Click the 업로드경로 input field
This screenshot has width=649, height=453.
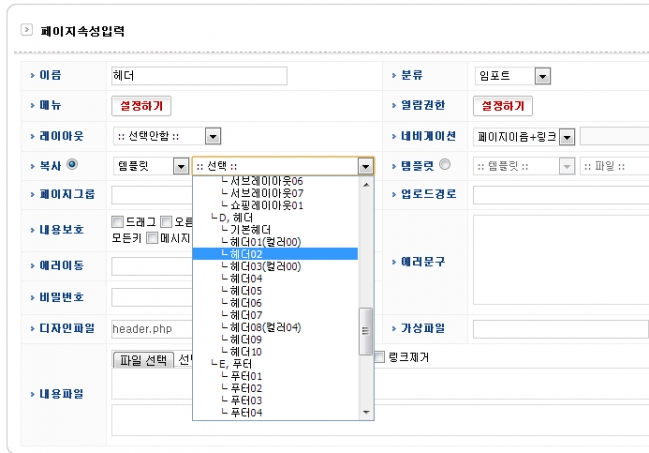click(x=561, y=195)
